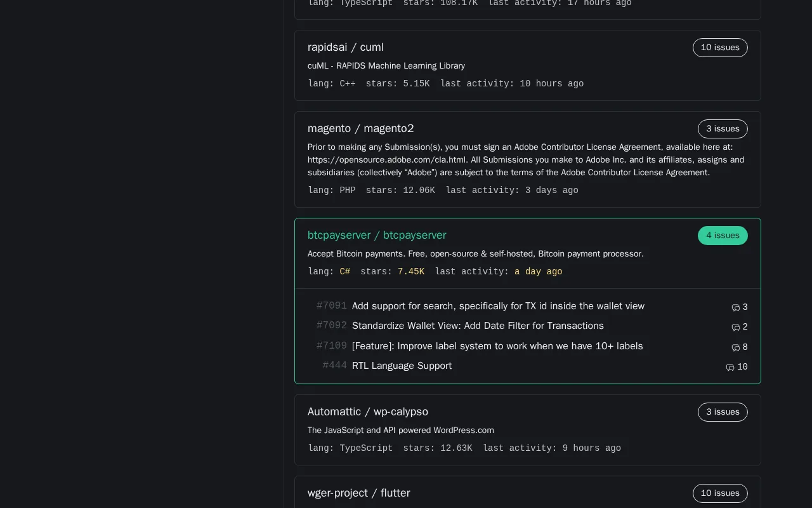The width and height of the screenshot is (812, 508).
Task: Click the Adobe Contributor License Agreement description
Action: click(526, 159)
